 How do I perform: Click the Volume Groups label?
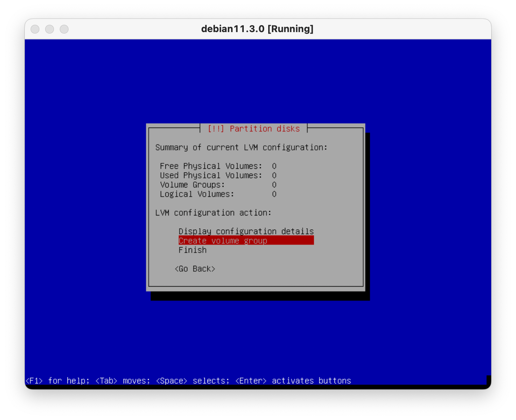click(192, 185)
